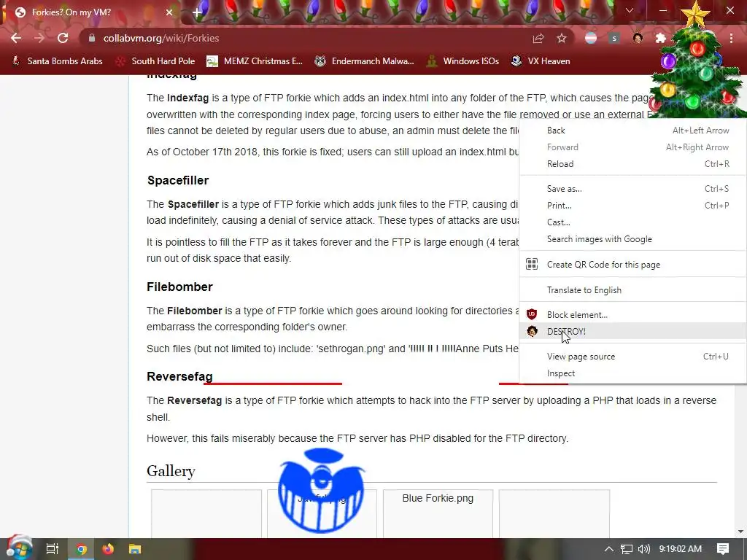Open the network status tray icon
Image resolution: width=747 pixels, height=560 pixels.
pos(627,549)
